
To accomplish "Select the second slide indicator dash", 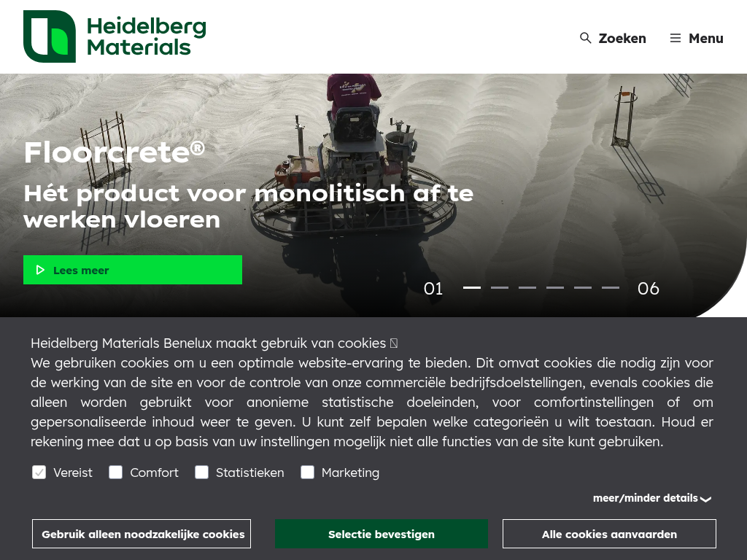I will [500, 287].
